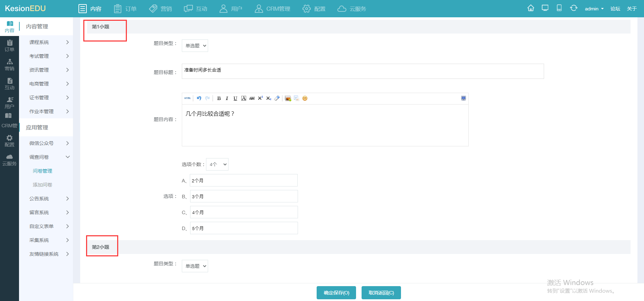
Task: Toggle underline formatting
Action: click(235, 98)
